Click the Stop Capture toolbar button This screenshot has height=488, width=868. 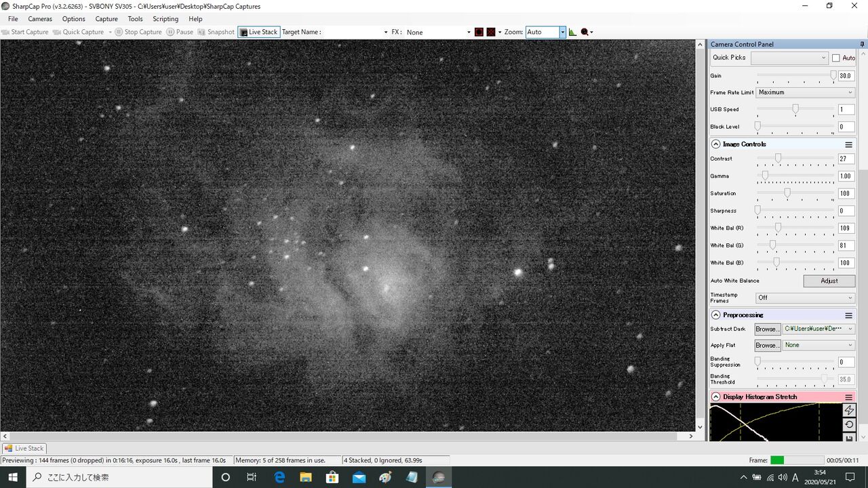coord(138,32)
